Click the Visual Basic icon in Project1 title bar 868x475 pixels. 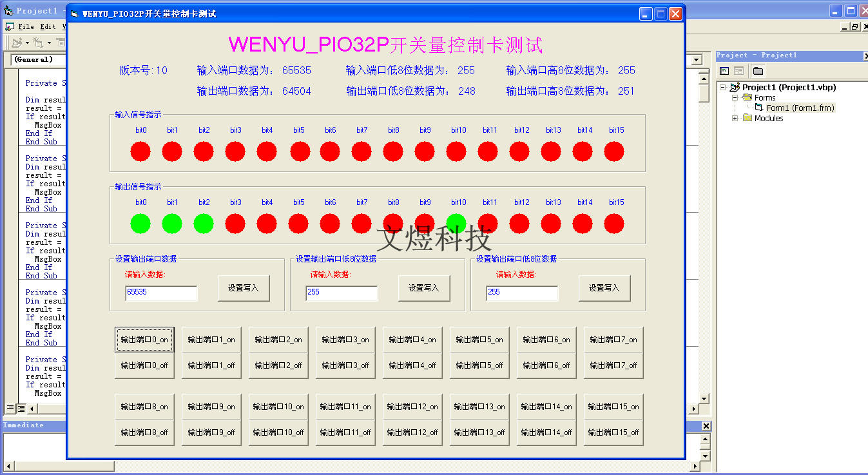[8, 11]
